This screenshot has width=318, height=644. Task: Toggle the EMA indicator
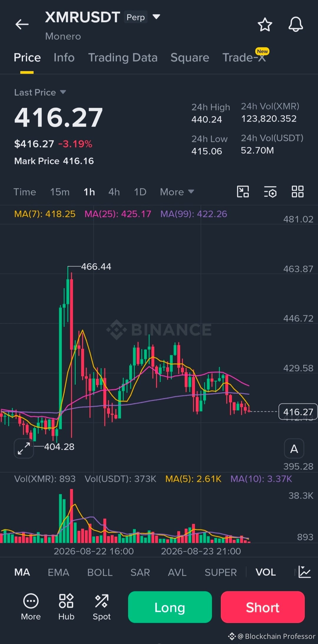(x=58, y=572)
